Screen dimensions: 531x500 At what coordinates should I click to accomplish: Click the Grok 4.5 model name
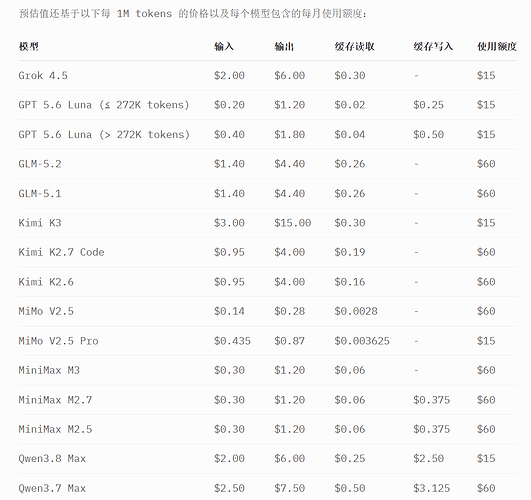click(x=43, y=75)
